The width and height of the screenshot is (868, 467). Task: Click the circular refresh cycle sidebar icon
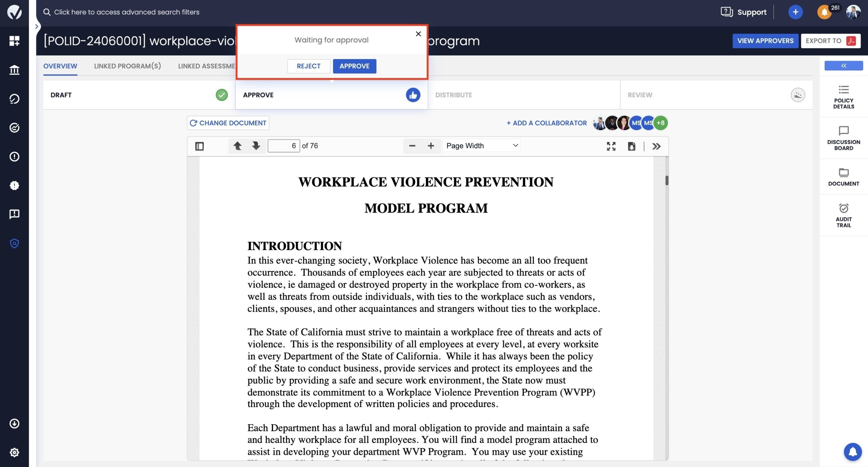[14, 99]
